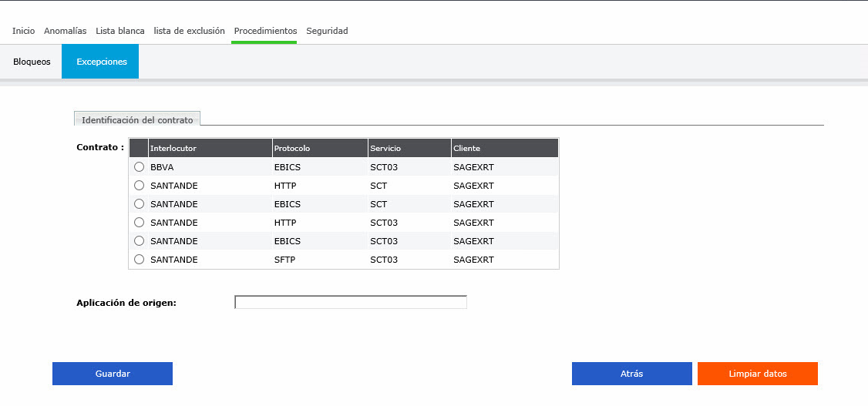Open the Seguridad menu
The image size is (868, 406).
pyautogui.click(x=327, y=31)
